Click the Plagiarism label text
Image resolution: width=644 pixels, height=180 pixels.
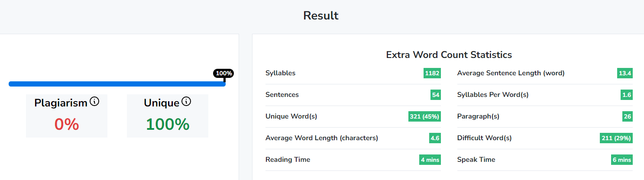pyautogui.click(x=61, y=103)
